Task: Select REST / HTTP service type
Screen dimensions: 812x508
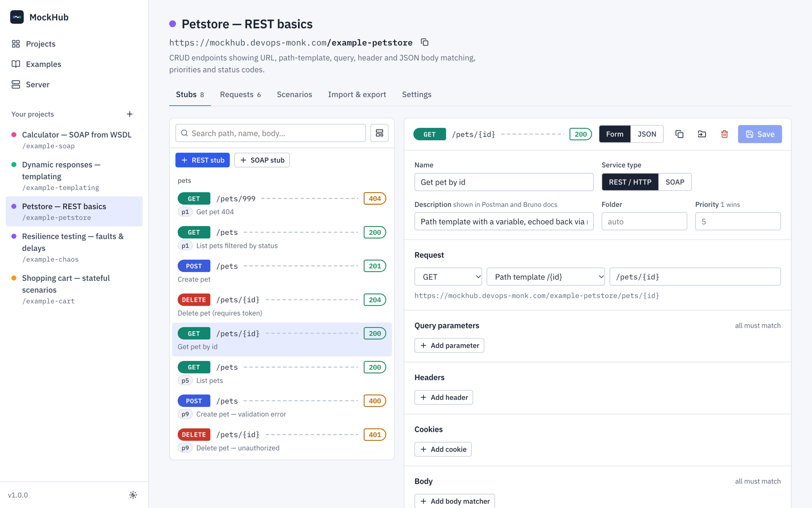Action: click(x=630, y=182)
